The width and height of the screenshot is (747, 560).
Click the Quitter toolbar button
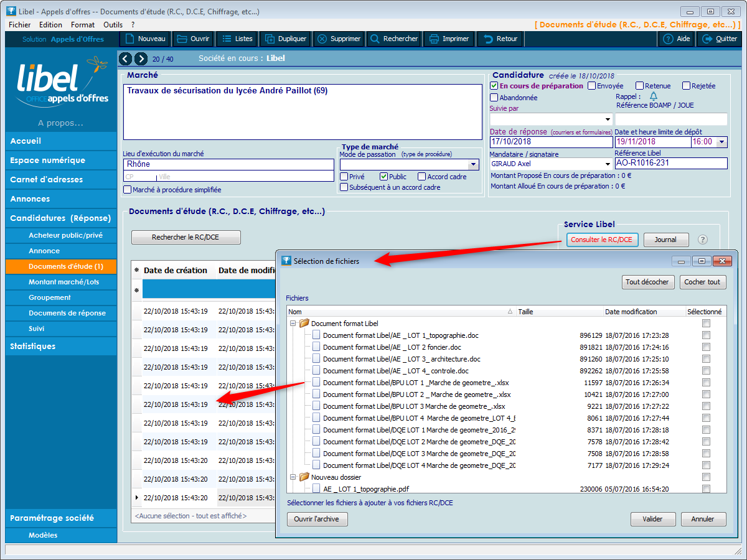coord(720,39)
